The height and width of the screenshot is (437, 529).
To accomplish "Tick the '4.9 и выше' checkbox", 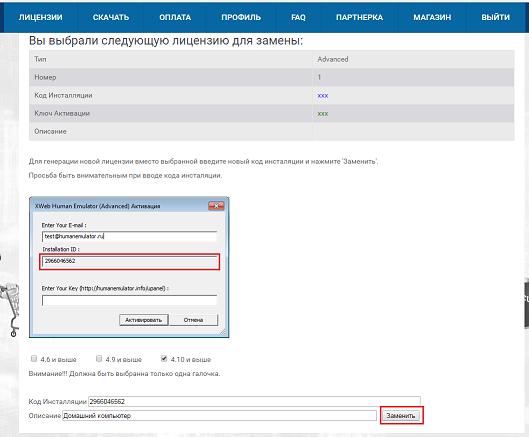I will tap(99, 358).
